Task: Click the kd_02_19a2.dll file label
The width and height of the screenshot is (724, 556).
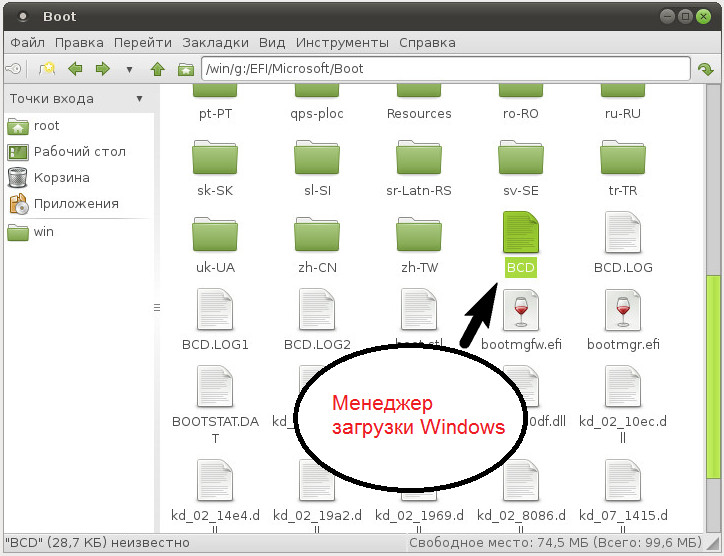Action: 317,521
